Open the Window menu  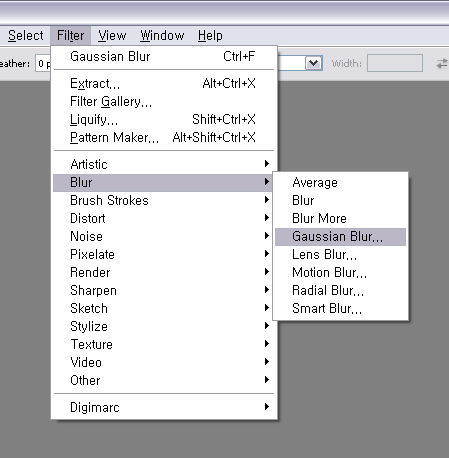162,35
